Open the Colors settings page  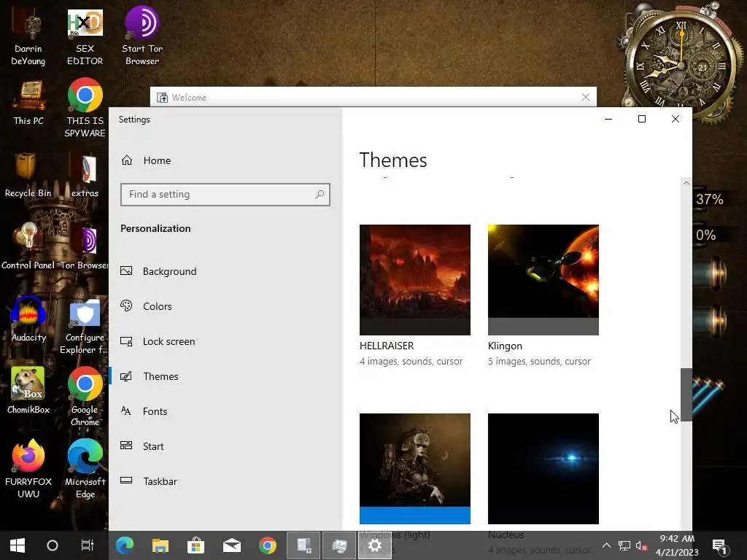click(158, 306)
